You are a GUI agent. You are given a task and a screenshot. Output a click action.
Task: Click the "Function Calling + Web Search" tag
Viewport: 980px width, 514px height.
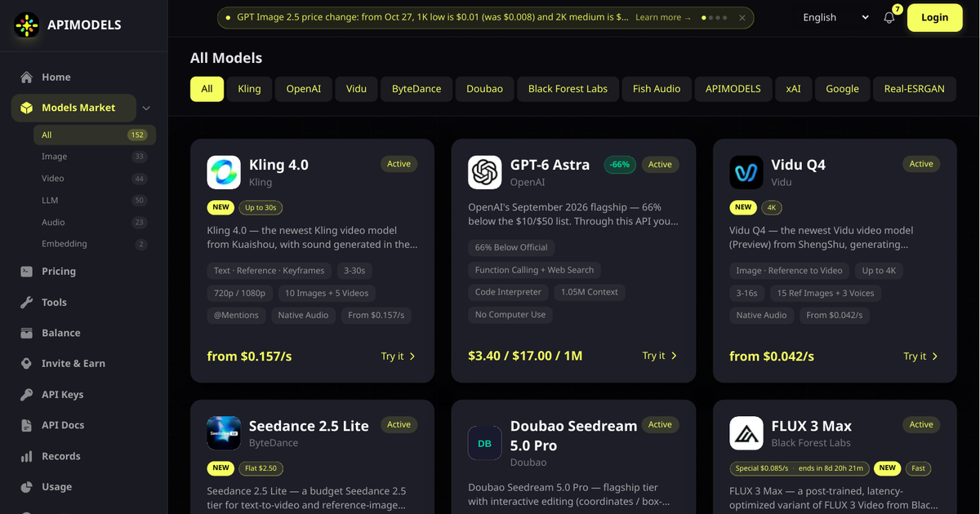point(535,270)
